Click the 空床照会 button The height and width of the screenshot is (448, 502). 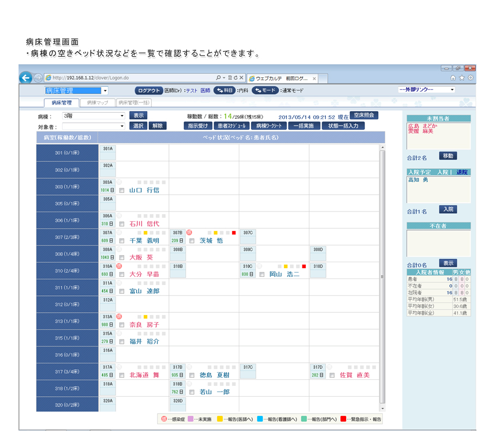[364, 116]
